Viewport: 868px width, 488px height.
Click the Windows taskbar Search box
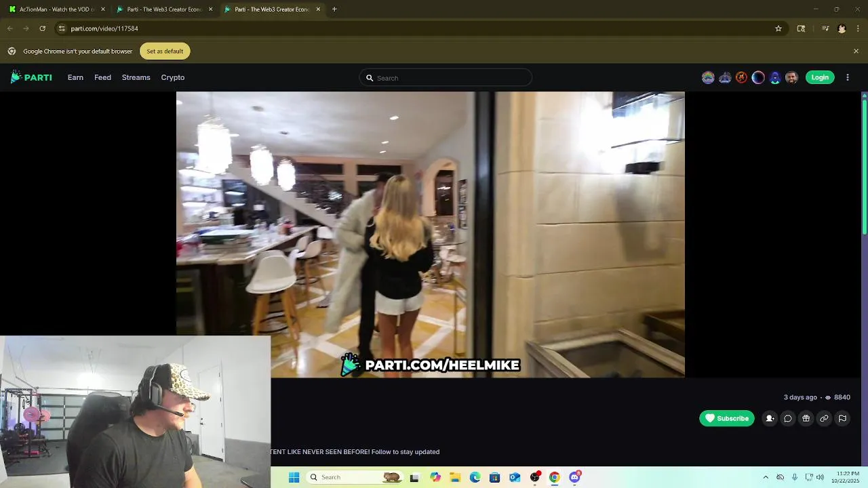[355, 477]
